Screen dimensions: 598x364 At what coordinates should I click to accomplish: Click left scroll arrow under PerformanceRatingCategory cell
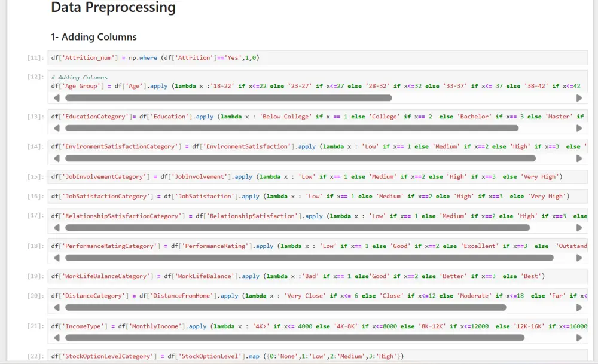(57, 258)
